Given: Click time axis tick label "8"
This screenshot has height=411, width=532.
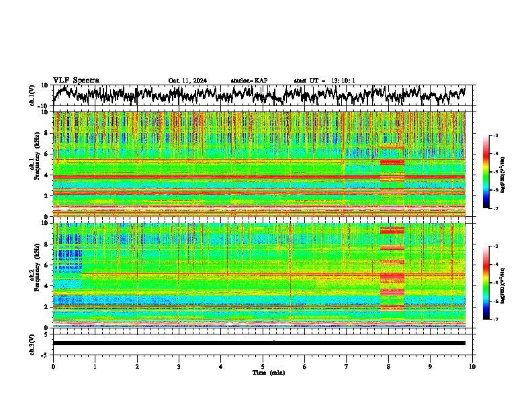Looking at the screenshot, I should pyautogui.click(x=388, y=367).
